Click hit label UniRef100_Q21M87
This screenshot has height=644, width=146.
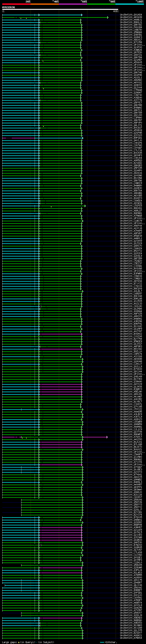[x=131, y=60]
